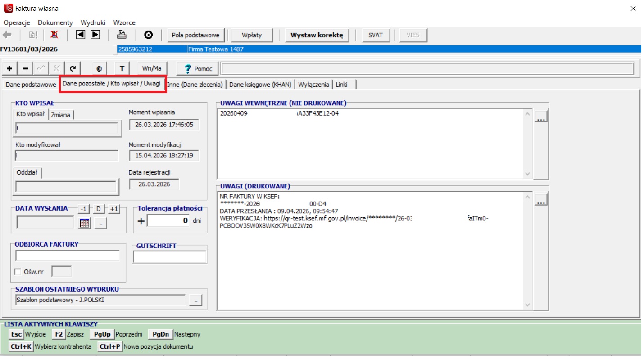Switch to Dane księgowe (KHAN) tab
Viewport: 644px width, 359px height.
point(261,85)
